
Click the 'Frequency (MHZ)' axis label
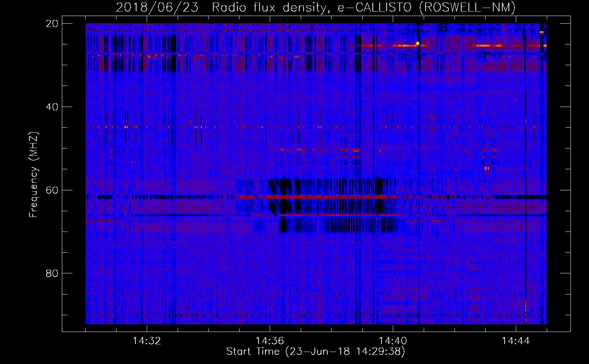click(33, 175)
